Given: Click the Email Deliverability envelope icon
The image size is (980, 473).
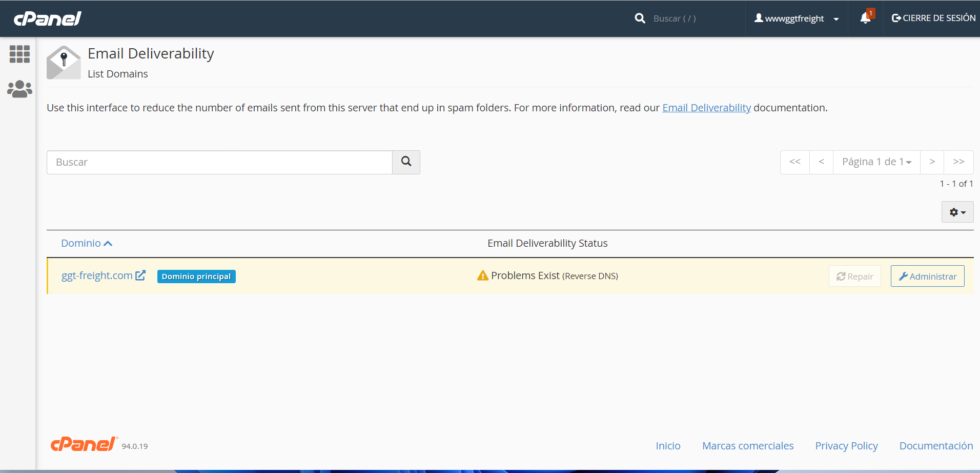Looking at the screenshot, I should [x=64, y=63].
